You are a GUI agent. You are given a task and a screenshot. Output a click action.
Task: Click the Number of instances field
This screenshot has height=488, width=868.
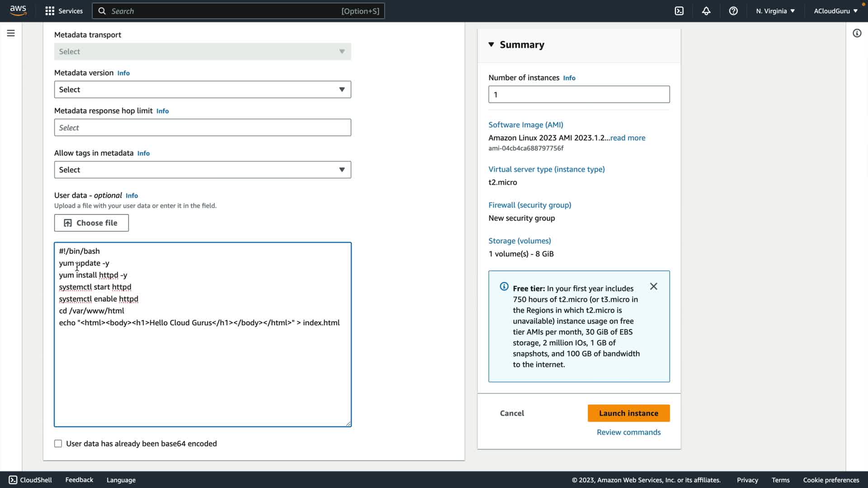pos(579,94)
